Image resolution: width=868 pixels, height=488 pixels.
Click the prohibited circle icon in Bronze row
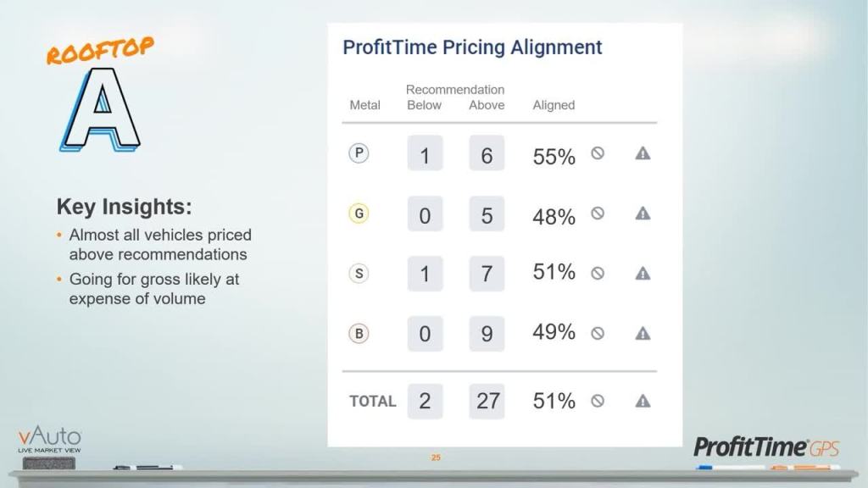(x=598, y=333)
